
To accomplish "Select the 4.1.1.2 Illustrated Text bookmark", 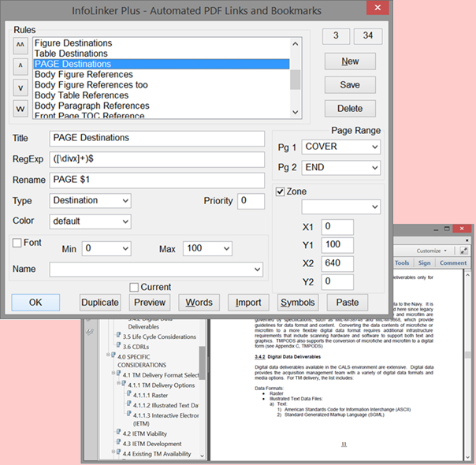I will [x=165, y=405].
